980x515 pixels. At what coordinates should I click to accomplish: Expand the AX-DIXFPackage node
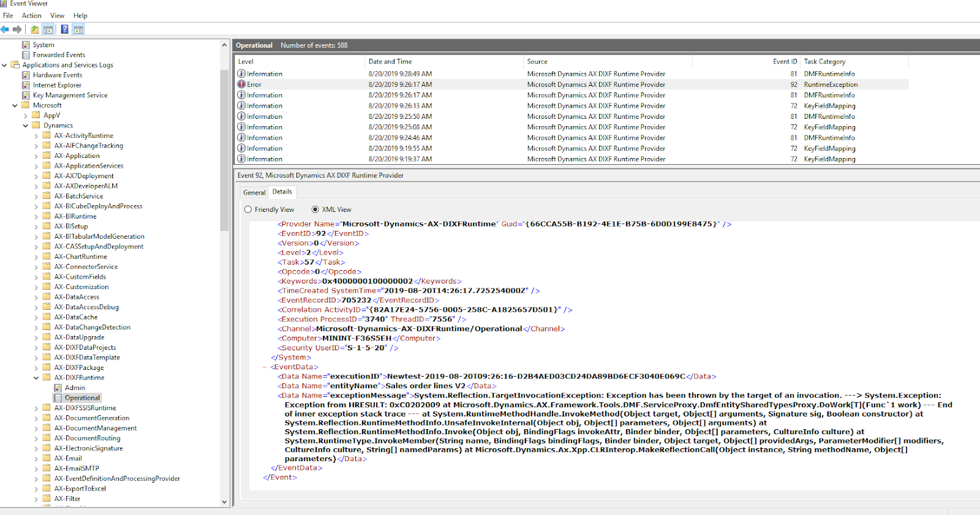pos(36,368)
